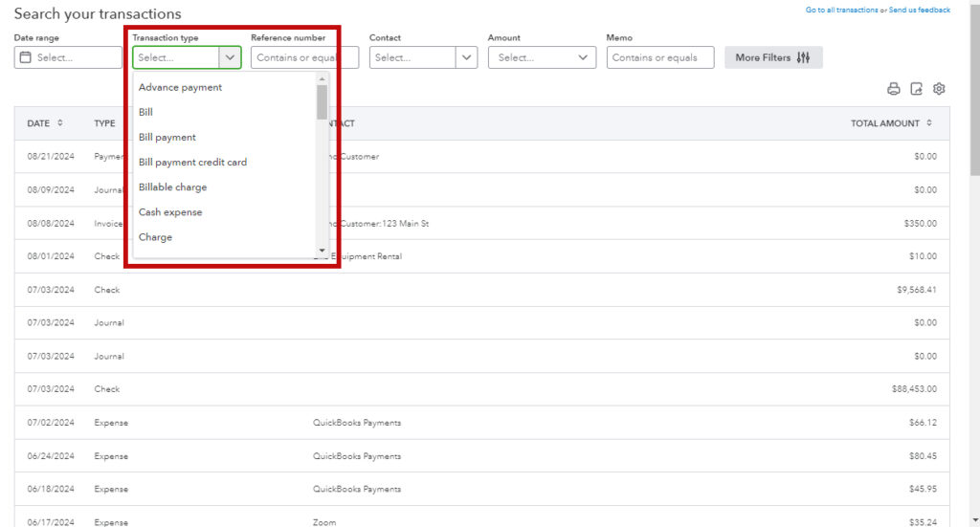Viewport: 980px width, 527px height.
Task: Click the Send us feedback link
Action: tap(920, 10)
